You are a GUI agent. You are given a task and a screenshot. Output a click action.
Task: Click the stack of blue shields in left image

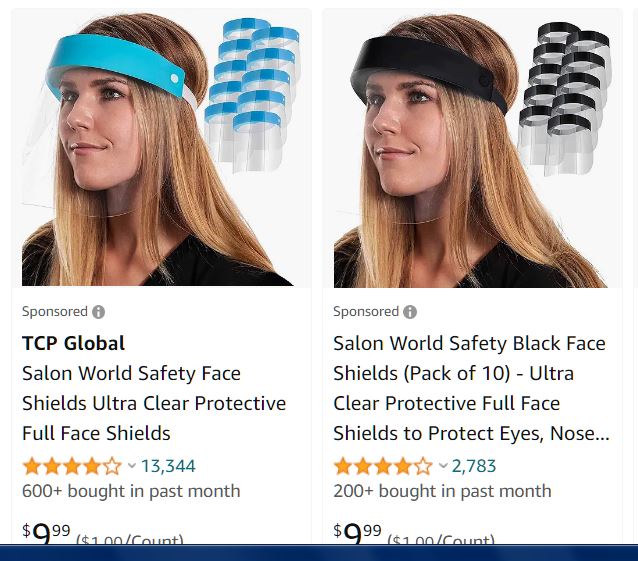(252, 94)
